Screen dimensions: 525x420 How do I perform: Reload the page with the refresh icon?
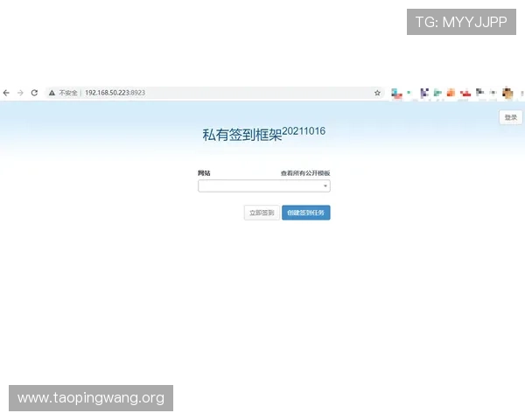[x=34, y=93]
